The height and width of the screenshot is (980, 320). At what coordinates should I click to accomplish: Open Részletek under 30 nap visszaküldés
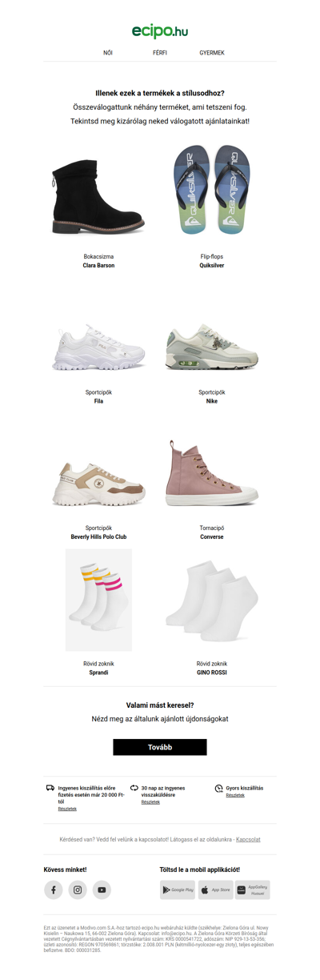[x=150, y=801]
